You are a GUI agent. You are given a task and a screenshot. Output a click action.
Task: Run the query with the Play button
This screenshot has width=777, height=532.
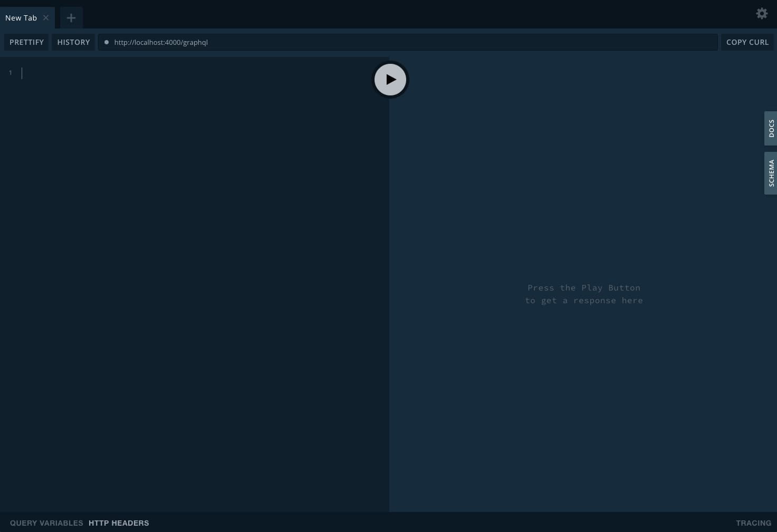390,80
